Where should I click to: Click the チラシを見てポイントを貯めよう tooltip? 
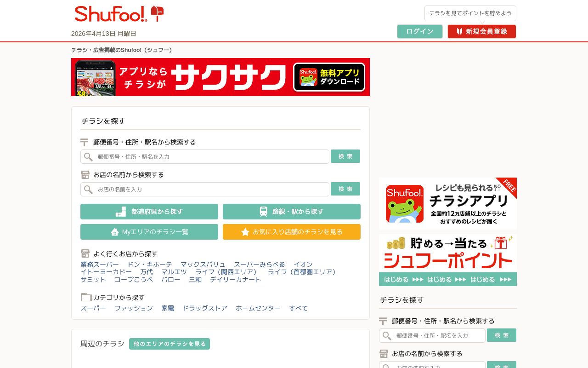click(470, 13)
